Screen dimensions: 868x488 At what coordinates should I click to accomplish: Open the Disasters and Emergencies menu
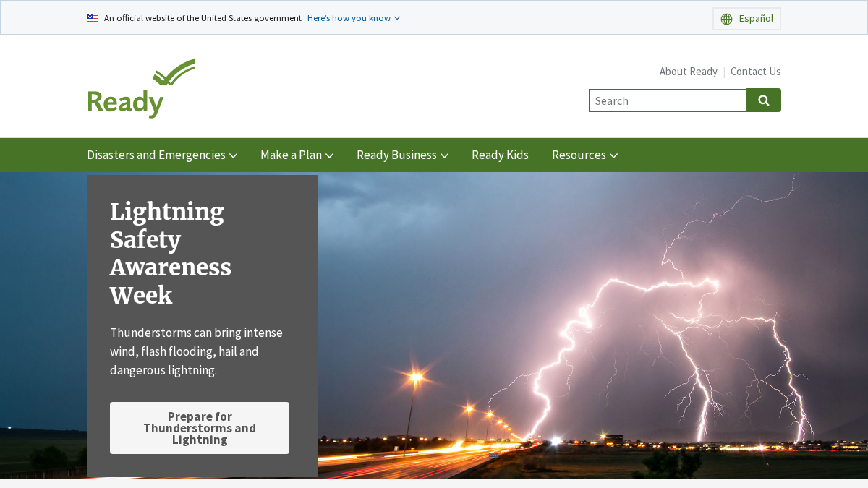[x=162, y=155]
